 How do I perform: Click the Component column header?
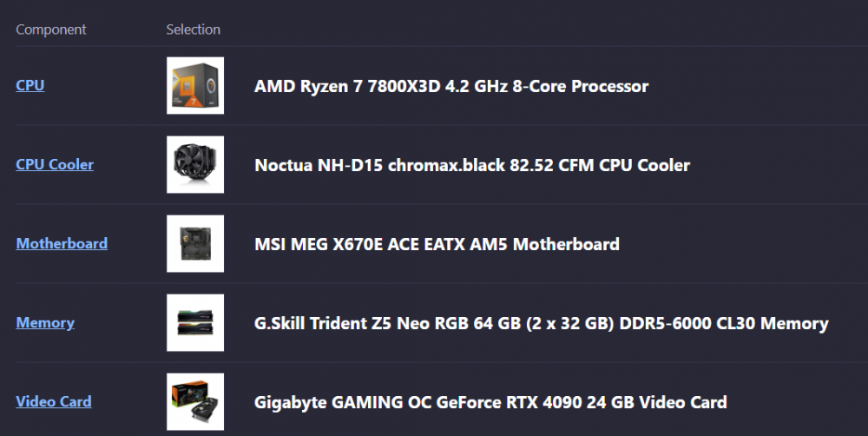pos(51,30)
